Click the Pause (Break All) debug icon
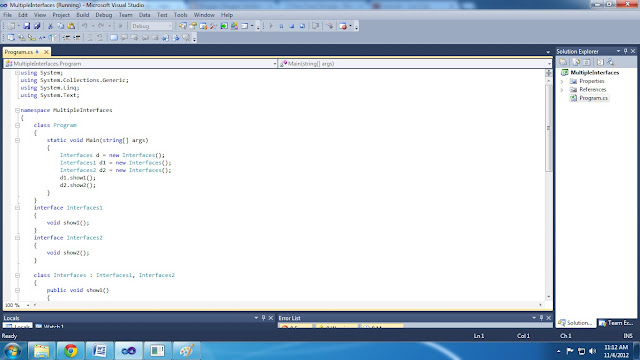The height and width of the screenshot is (360, 640). click(281, 26)
